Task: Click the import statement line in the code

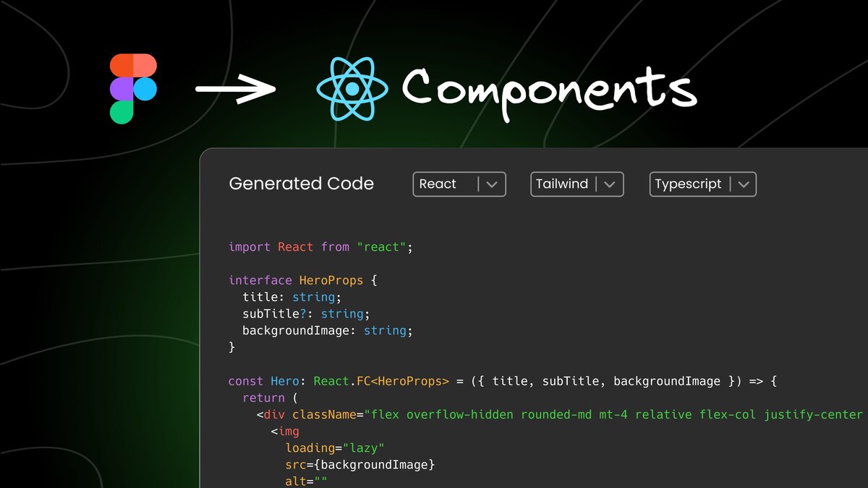Action: pos(318,247)
